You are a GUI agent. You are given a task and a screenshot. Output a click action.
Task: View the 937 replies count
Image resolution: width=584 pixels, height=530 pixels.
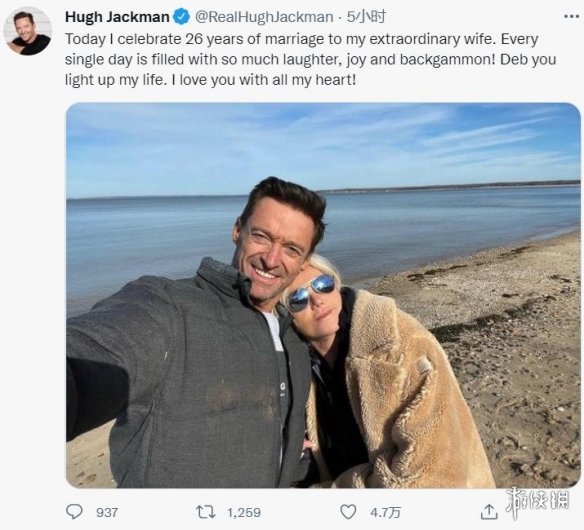tap(107, 512)
